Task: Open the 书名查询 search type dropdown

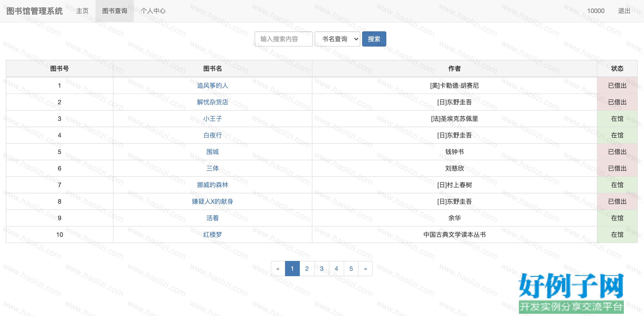Action: (x=337, y=39)
